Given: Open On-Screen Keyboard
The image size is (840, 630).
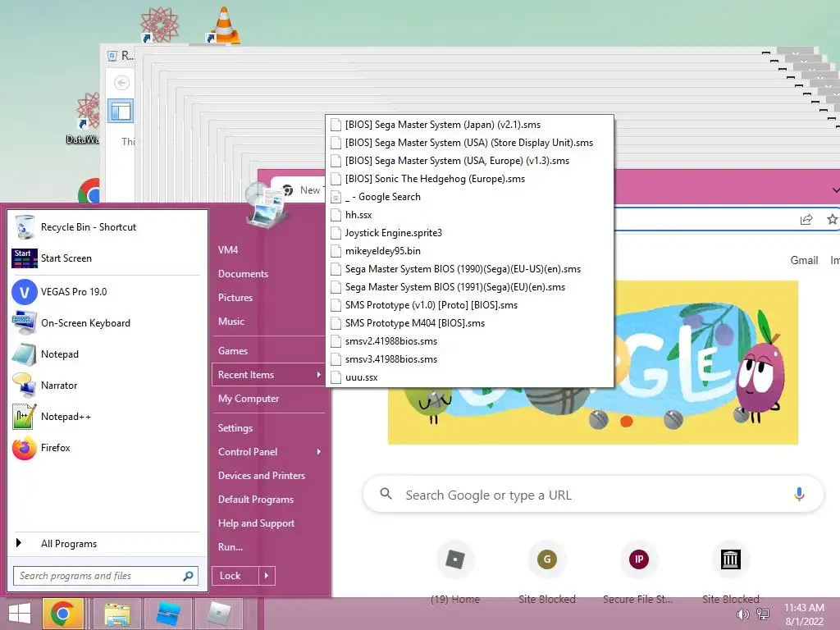Looking at the screenshot, I should pos(106,323).
